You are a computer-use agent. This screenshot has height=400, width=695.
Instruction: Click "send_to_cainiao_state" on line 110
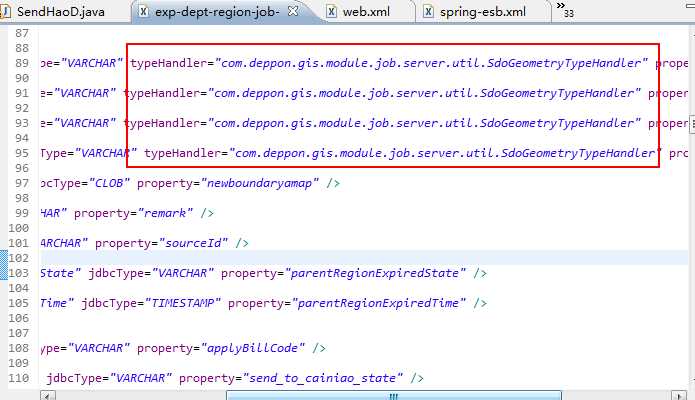click(x=323, y=378)
